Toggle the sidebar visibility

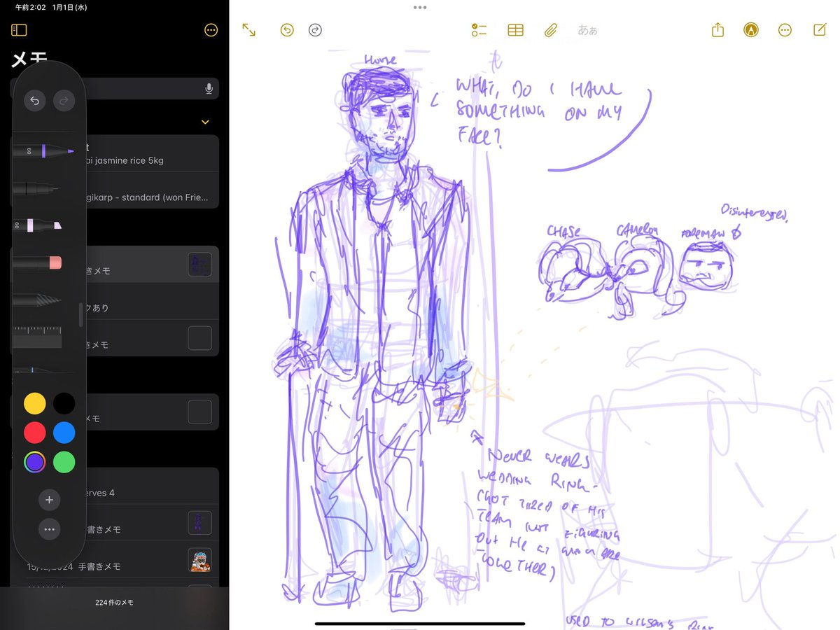19,29
